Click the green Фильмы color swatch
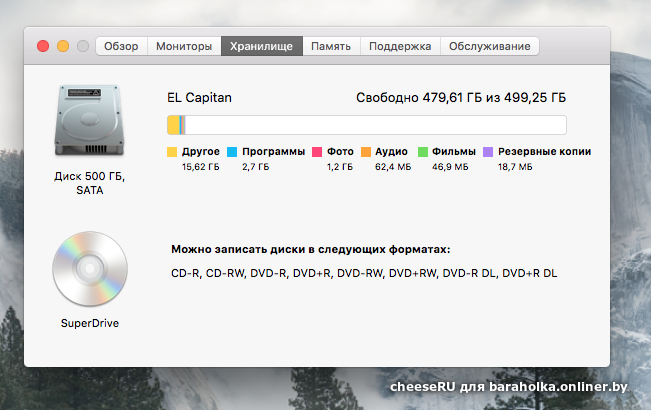The height and width of the screenshot is (410, 651). (x=423, y=152)
